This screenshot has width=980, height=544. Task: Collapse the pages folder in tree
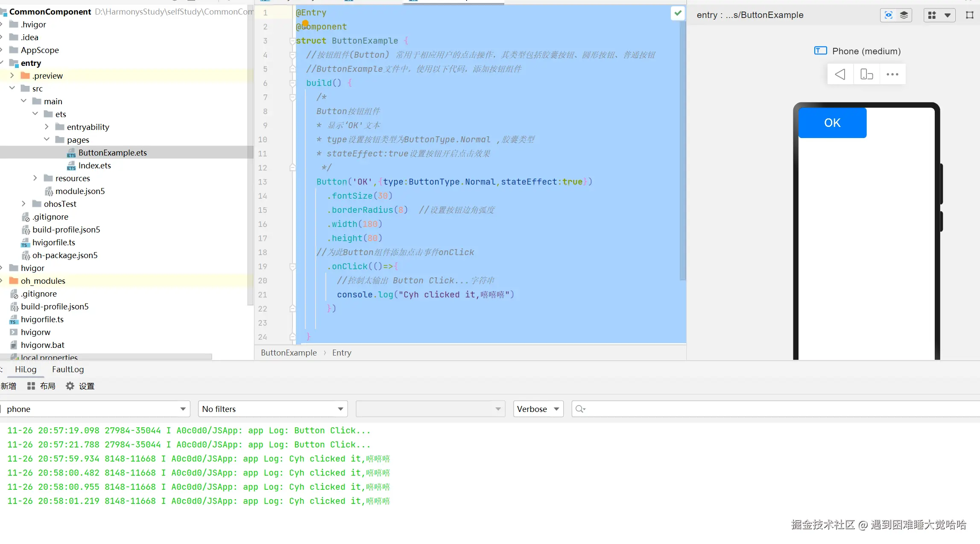click(47, 139)
